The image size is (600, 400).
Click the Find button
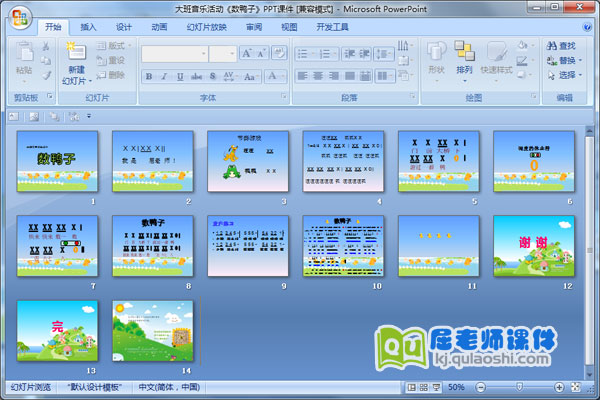561,46
